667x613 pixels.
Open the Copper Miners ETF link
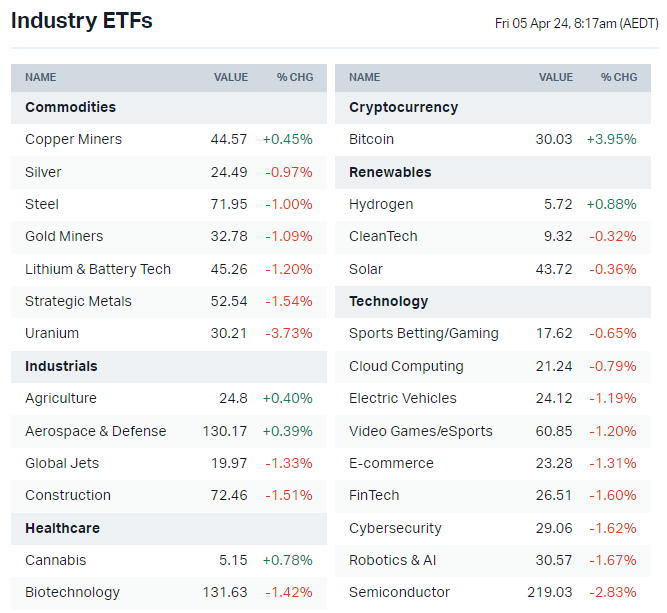pyautogui.click(x=73, y=140)
